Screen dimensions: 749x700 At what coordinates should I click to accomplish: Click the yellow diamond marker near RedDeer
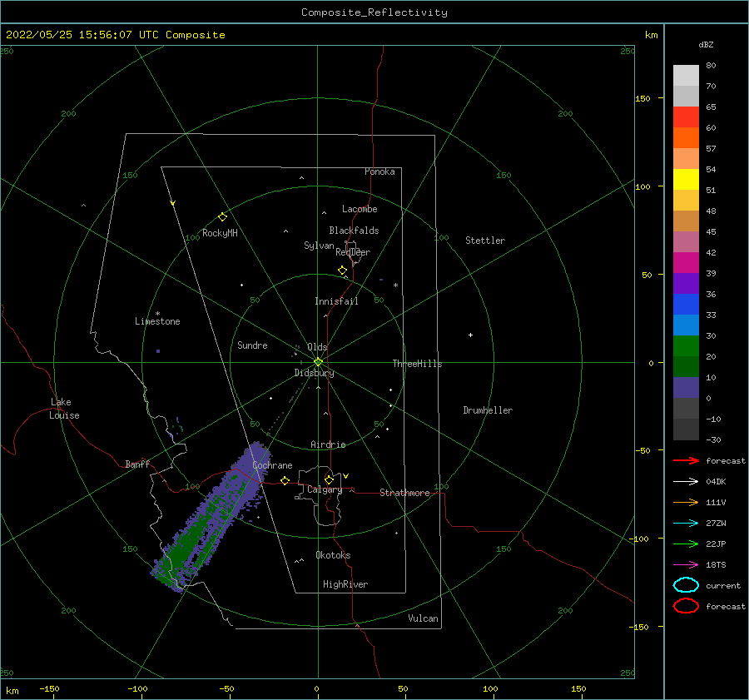pyautogui.click(x=342, y=271)
